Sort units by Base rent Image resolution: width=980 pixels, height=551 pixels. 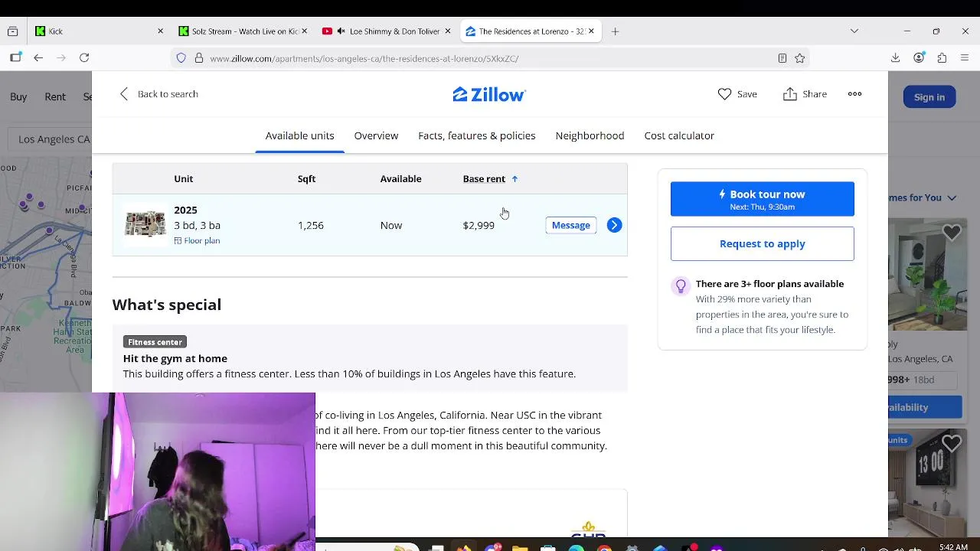pos(490,178)
